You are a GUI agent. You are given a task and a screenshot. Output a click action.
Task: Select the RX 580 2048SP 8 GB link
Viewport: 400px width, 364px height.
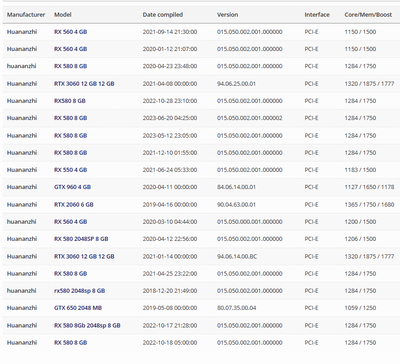[x=81, y=239]
